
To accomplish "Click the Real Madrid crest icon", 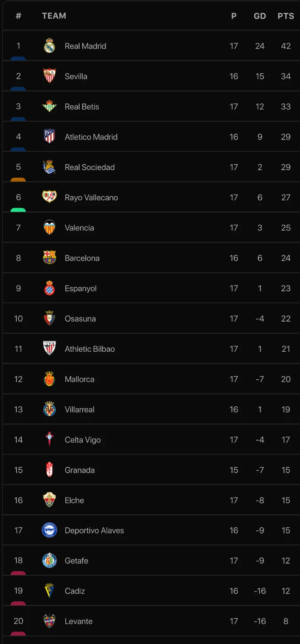I will [x=49, y=46].
